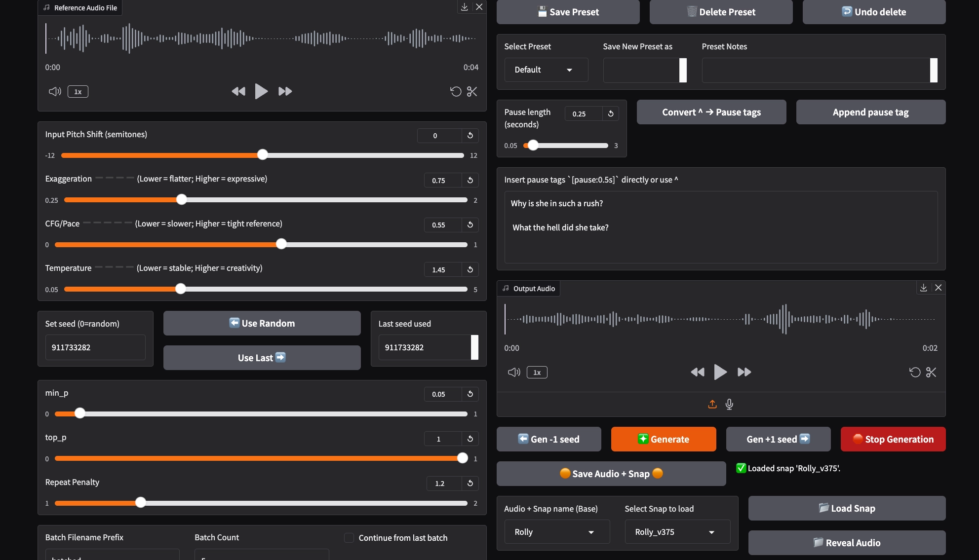Click the Delete Preset button
The width and height of the screenshot is (979, 560).
(721, 12)
